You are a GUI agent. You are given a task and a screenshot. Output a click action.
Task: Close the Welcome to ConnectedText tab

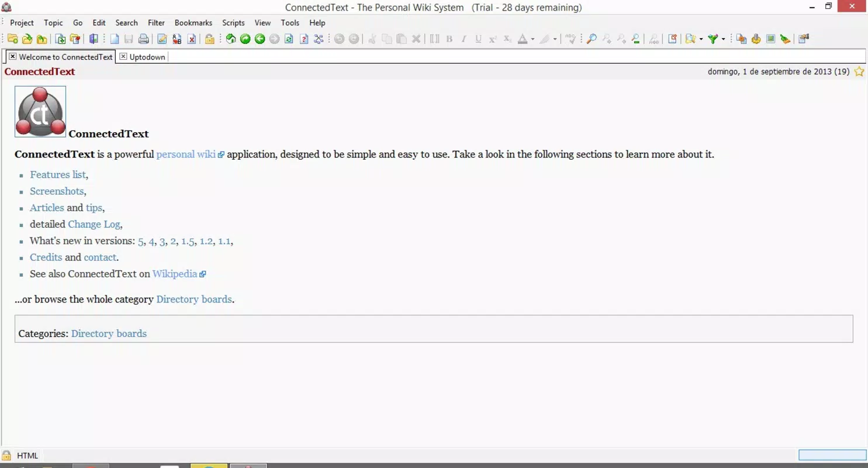point(12,57)
